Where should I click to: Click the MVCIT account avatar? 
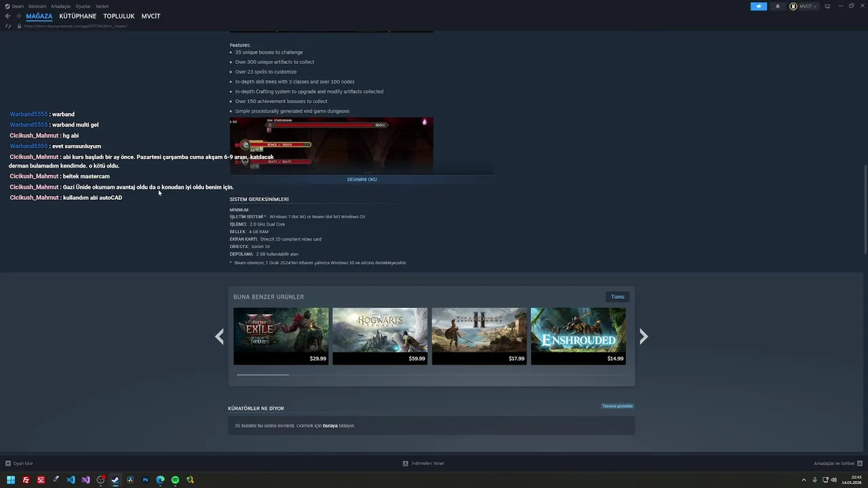tap(793, 6)
